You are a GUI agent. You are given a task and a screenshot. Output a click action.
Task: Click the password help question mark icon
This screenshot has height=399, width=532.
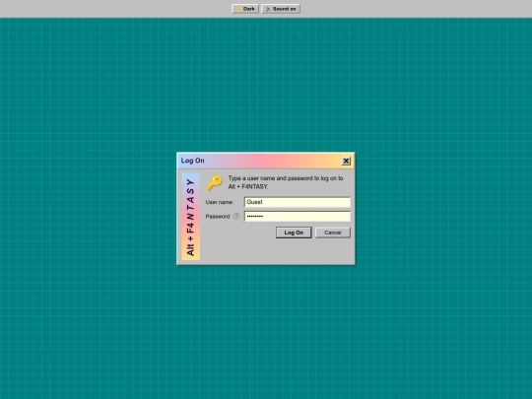(x=236, y=216)
